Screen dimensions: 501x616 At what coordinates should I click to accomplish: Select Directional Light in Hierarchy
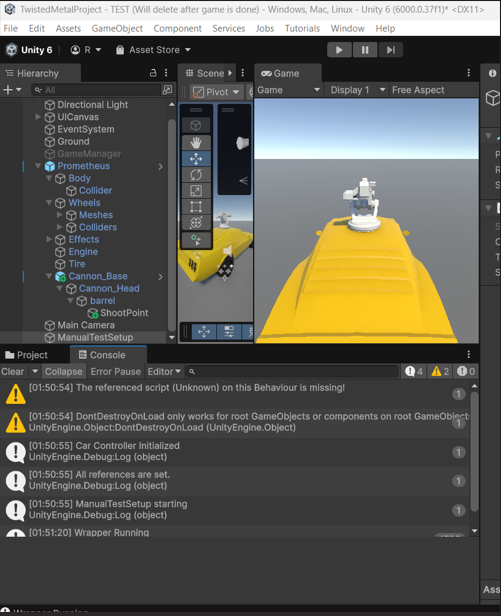click(x=93, y=104)
